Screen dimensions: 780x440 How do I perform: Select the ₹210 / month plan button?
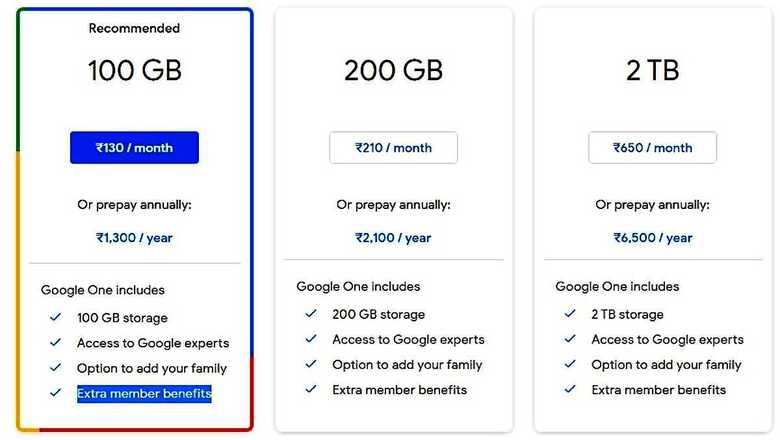coord(393,148)
